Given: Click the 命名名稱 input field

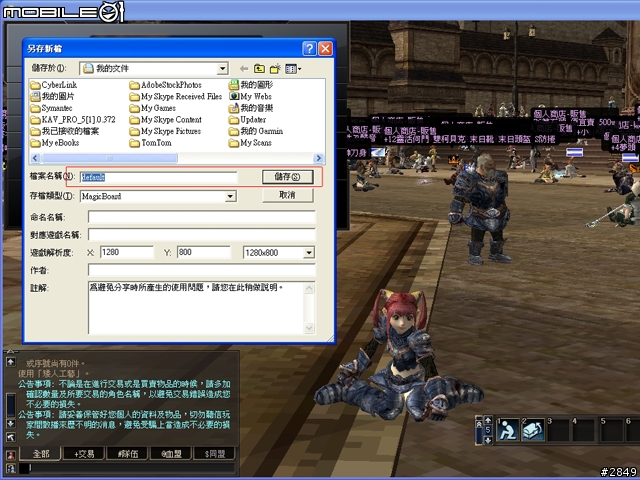Looking at the screenshot, I should coord(202,217).
